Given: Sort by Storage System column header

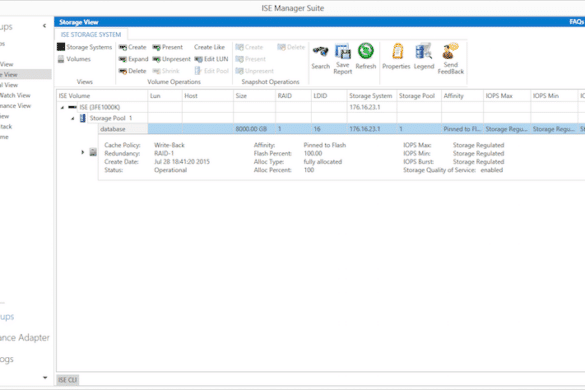Looking at the screenshot, I should pyautogui.click(x=372, y=96).
